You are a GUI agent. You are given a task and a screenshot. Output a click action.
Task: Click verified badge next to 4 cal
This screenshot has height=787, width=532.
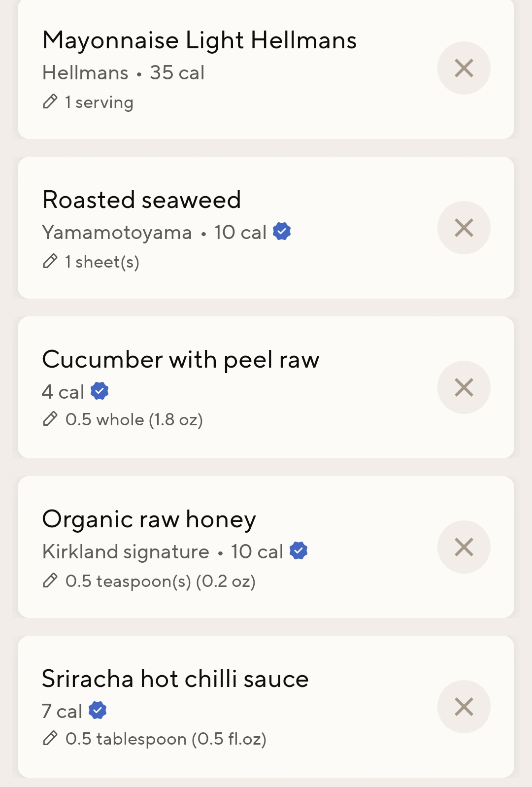[100, 391]
